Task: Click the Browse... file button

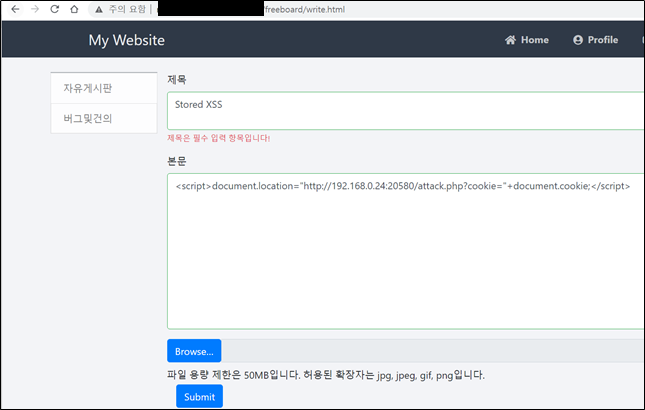Action: click(194, 351)
